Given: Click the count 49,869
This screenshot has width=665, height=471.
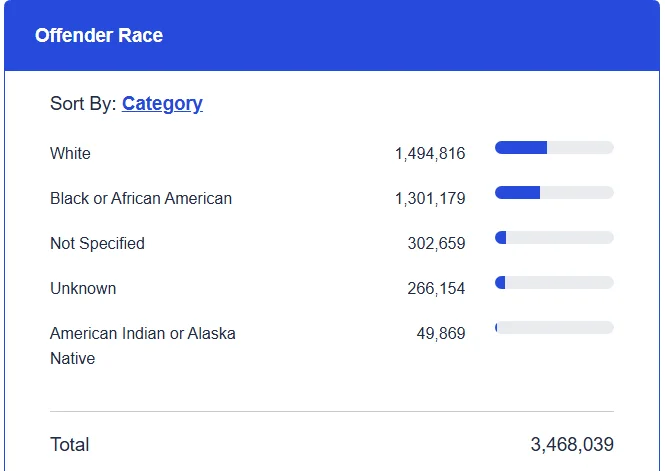Looking at the screenshot, I should 441,333.
